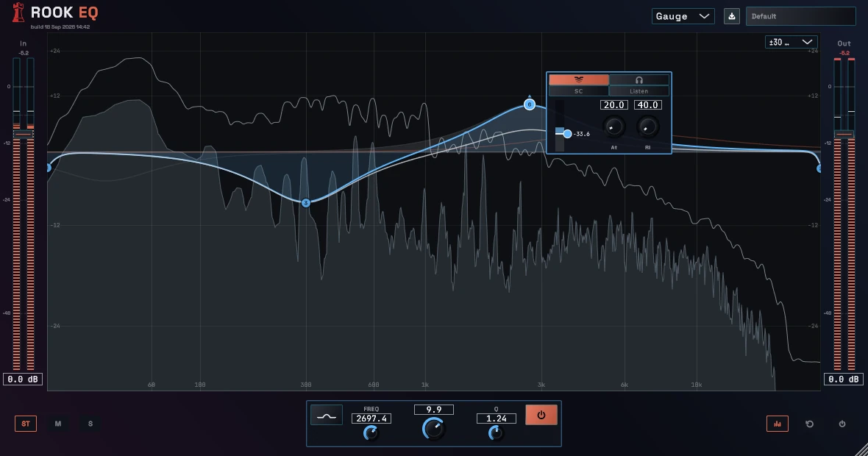The width and height of the screenshot is (868, 456).
Task: Click the resize grip at window corner
Action: click(x=861, y=450)
